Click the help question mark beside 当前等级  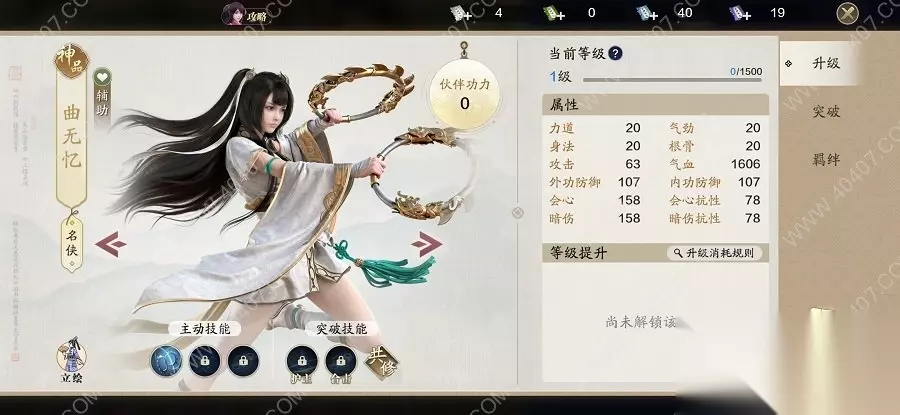pyautogui.click(x=615, y=54)
